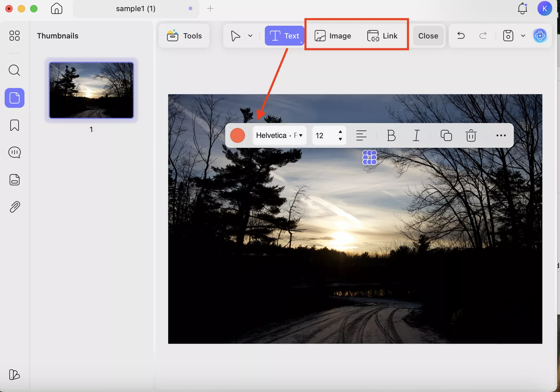The width and height of the screenshot is (560, 392).
Task: Switch to the sample1 (1) tab
Action: point(136,9)
